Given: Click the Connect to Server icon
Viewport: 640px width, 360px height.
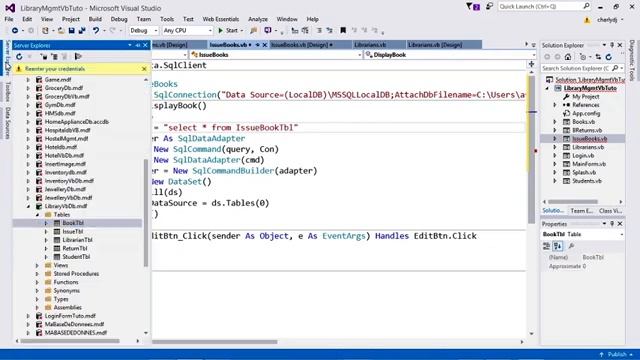Looking at the screenshot, I should tap(54, 57).
